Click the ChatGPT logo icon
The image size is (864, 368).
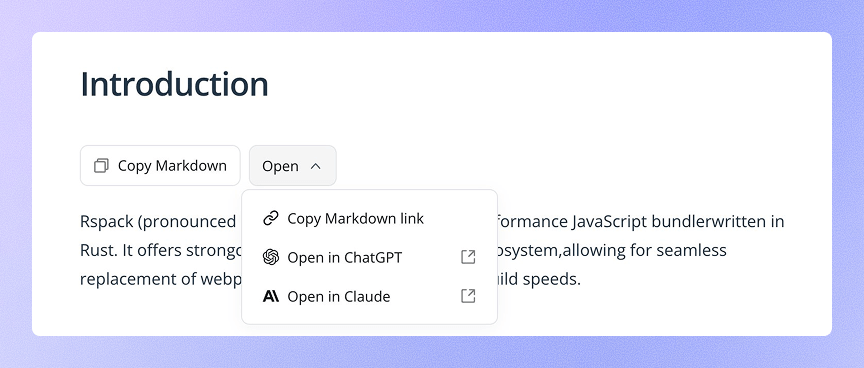(x=271, y=257)
